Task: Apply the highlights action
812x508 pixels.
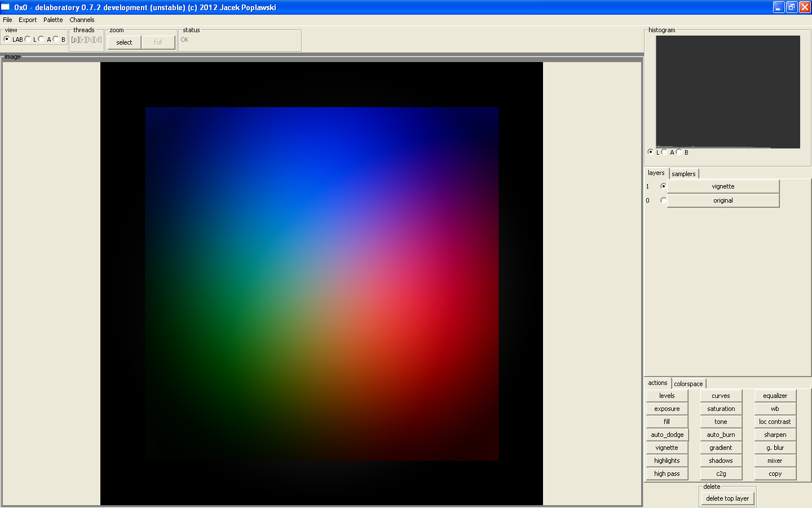Action: coord(667,461)
